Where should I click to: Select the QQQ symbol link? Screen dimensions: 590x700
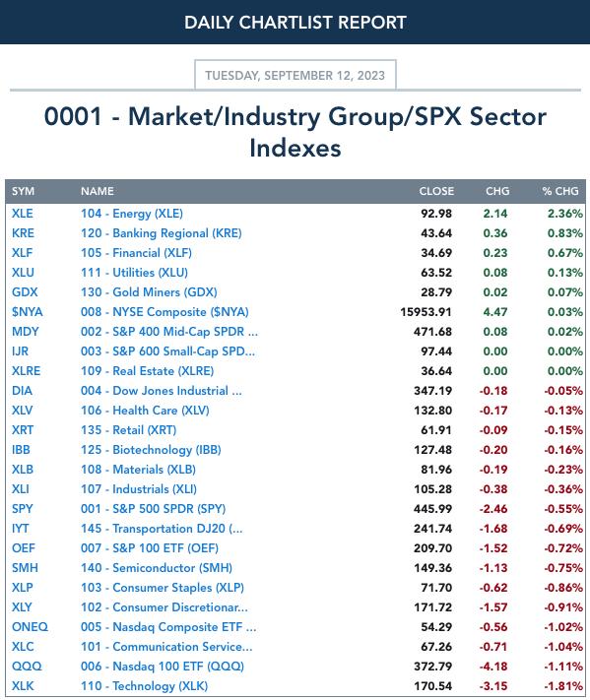pyautogui.click(x=27, y=667)
